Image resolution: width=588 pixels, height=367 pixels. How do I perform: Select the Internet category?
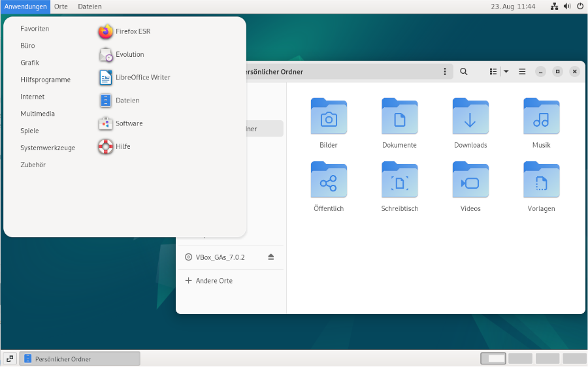click(x=32, y=97)
